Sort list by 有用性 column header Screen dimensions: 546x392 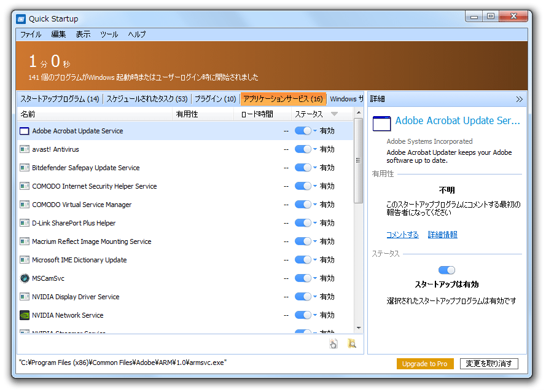203,114
